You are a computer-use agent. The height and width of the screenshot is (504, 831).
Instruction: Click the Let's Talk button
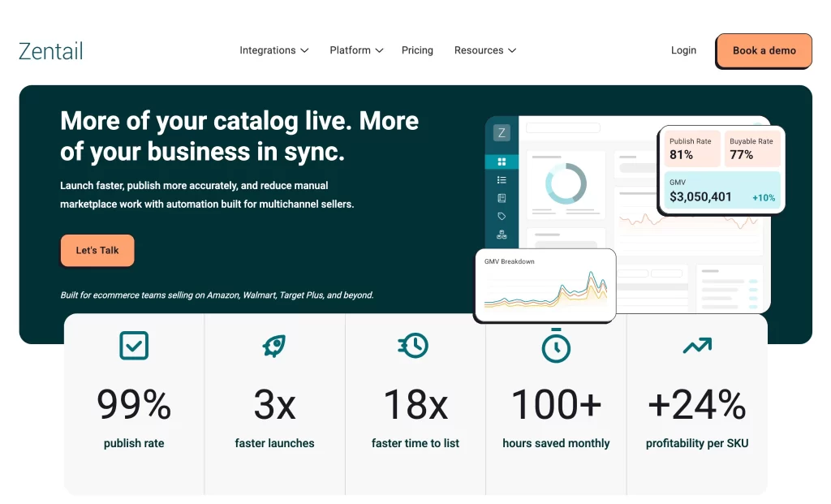[97, 250]
